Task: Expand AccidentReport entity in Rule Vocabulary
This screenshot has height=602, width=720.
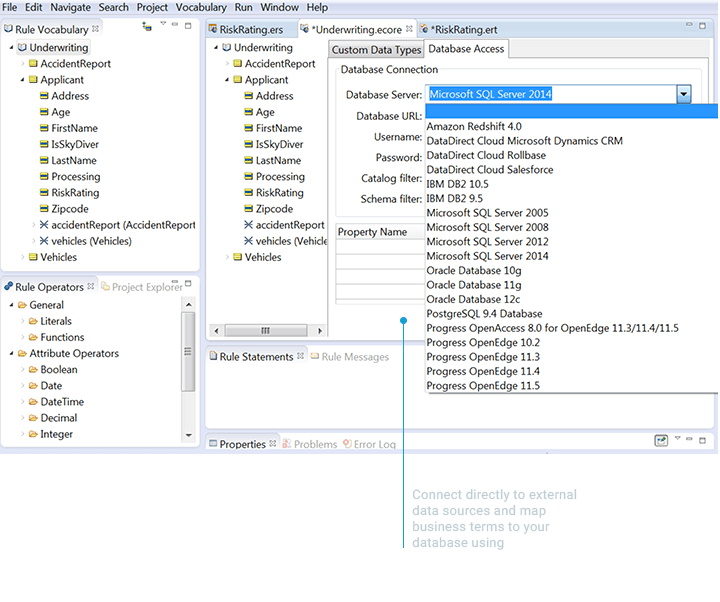Action: 22,63
